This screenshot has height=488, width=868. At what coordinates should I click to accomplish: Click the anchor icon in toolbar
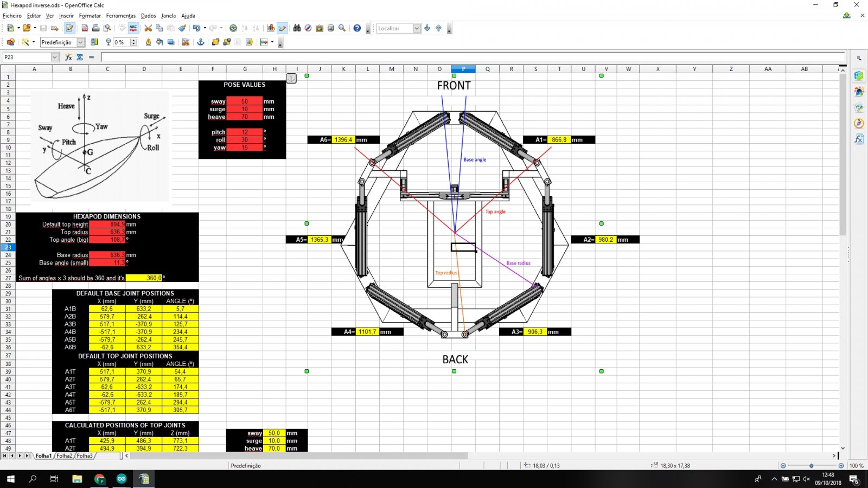tap(200, 42)
